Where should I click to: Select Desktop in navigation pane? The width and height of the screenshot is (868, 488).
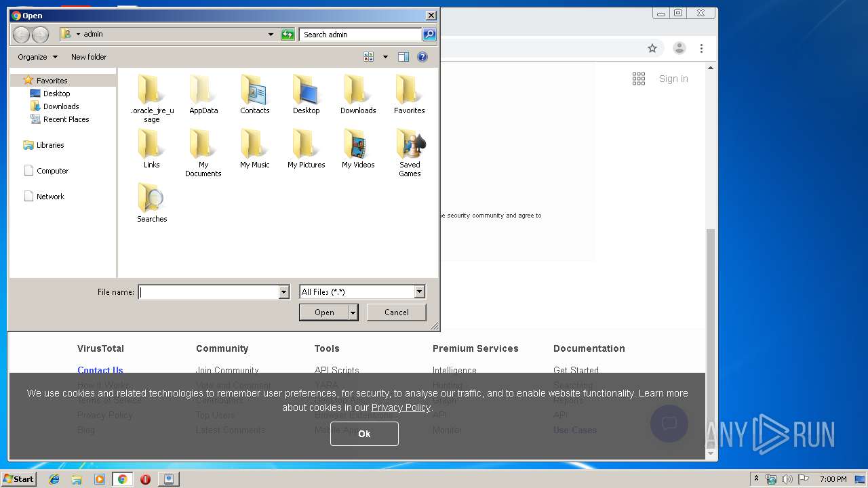pyautogui.click(x=56, y=94)
